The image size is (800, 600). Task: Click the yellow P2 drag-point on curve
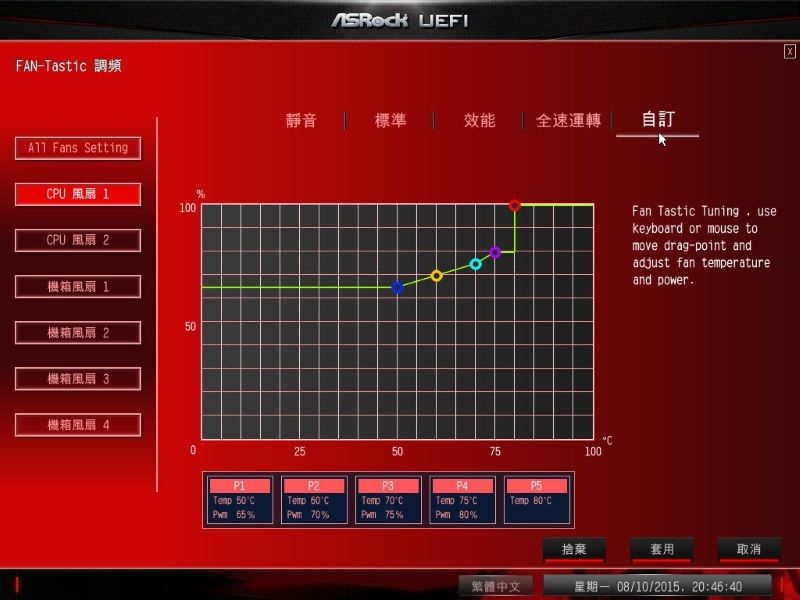436,275
